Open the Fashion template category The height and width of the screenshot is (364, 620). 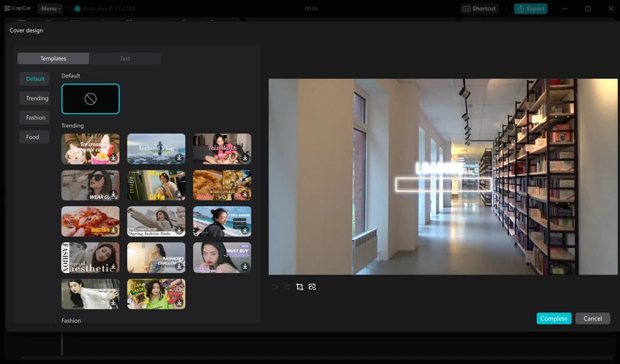click(x=35, y=118)
